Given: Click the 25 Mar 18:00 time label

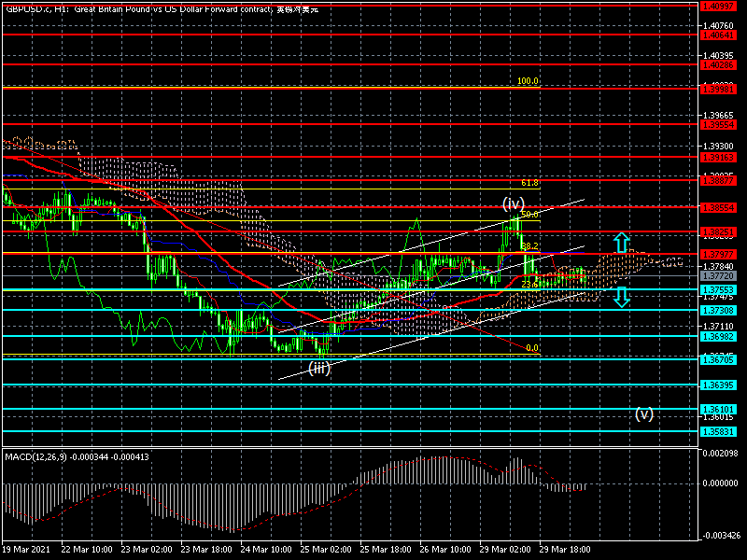Looking at the screenshot, I should coord(386,550).
